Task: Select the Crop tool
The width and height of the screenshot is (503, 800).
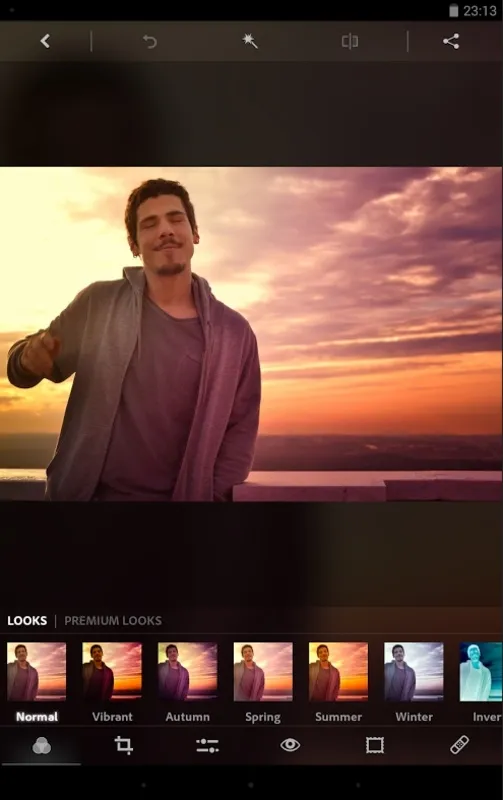Action: click(x=123, y=745)
